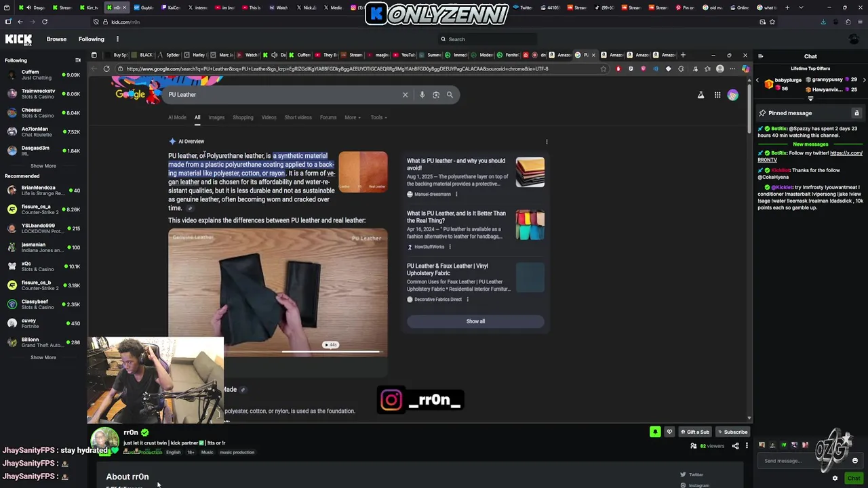This screenshot has height=488, width=868.
Task: Open Trainwreckstv channel in sidebar
Action: click(42, 94)
